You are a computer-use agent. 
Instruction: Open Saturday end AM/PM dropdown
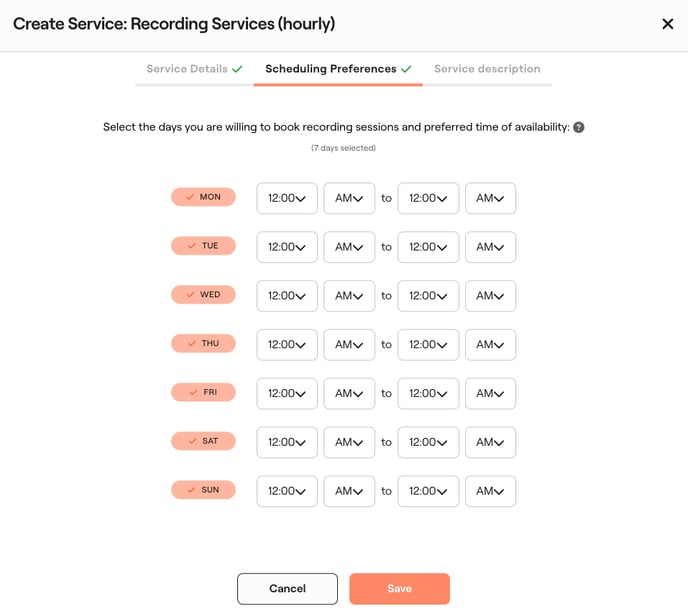[490, 442]
